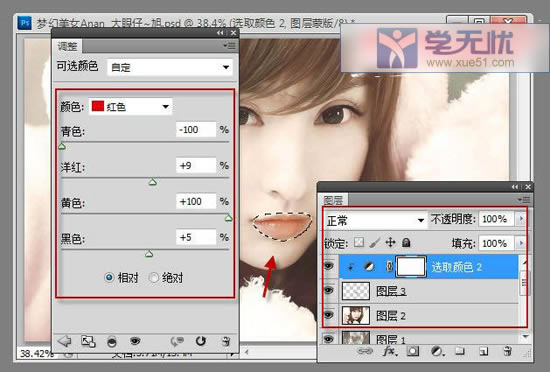The image size is (550, 372).
Task: Lock position move icon
Action: tap(390, 242)
